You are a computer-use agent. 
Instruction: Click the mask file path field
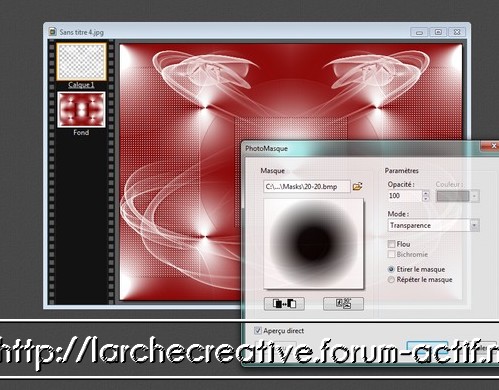pyautogui.click(x=307, y=187)
